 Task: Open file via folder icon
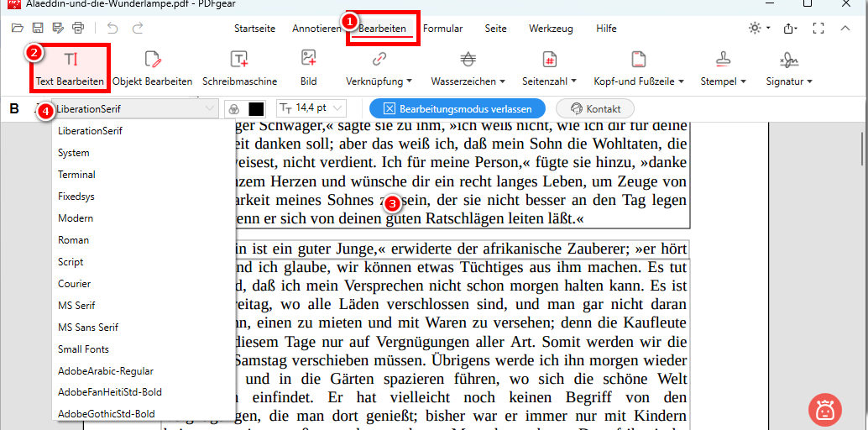click(18, 28)
